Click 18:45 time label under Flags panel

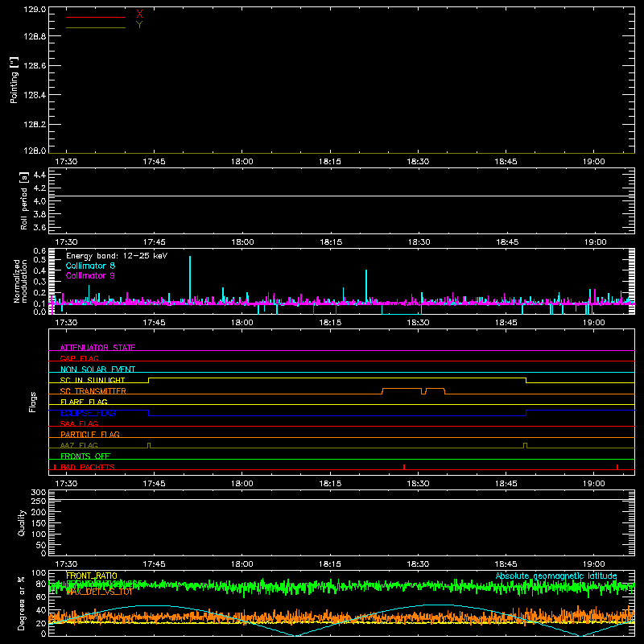506,484
